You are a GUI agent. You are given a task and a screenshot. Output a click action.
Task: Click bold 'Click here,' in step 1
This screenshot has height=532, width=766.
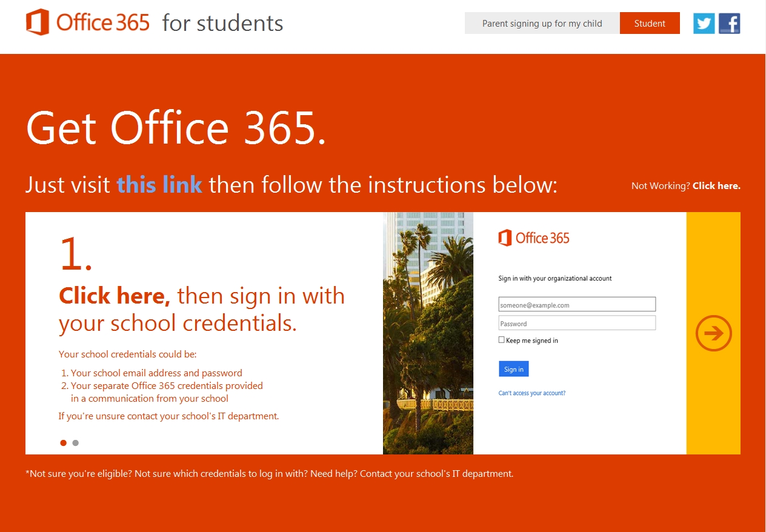point(115,296)
